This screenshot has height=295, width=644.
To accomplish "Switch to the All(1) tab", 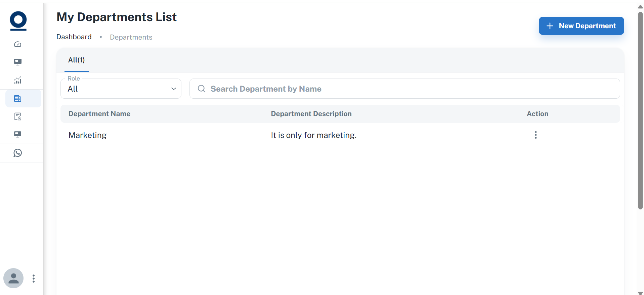I will click(77, 60).
